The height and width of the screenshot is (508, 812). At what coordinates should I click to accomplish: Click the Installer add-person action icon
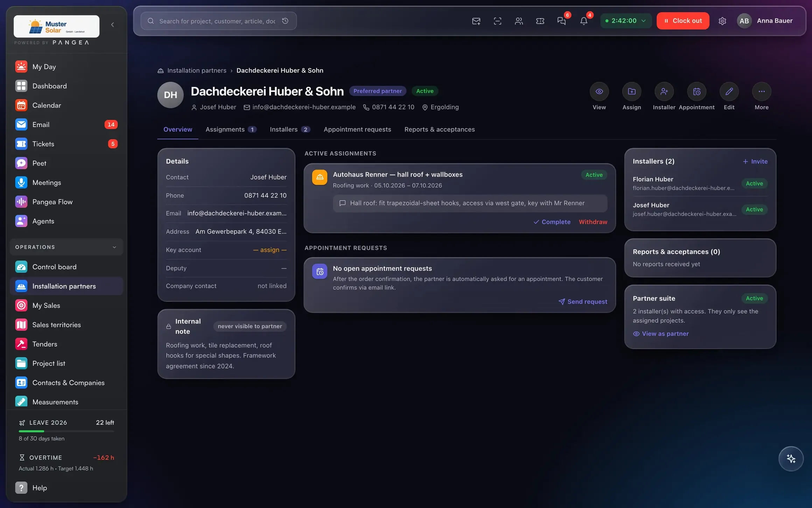[x=664, y=91]
